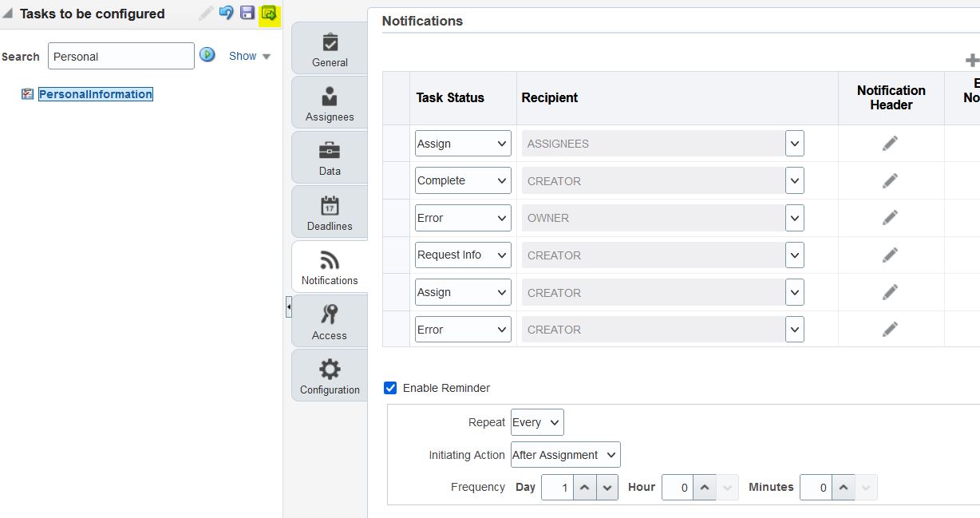Screen dimensions: 980x518
Task: Open the Assignees tab
Action: coord(330,103)
